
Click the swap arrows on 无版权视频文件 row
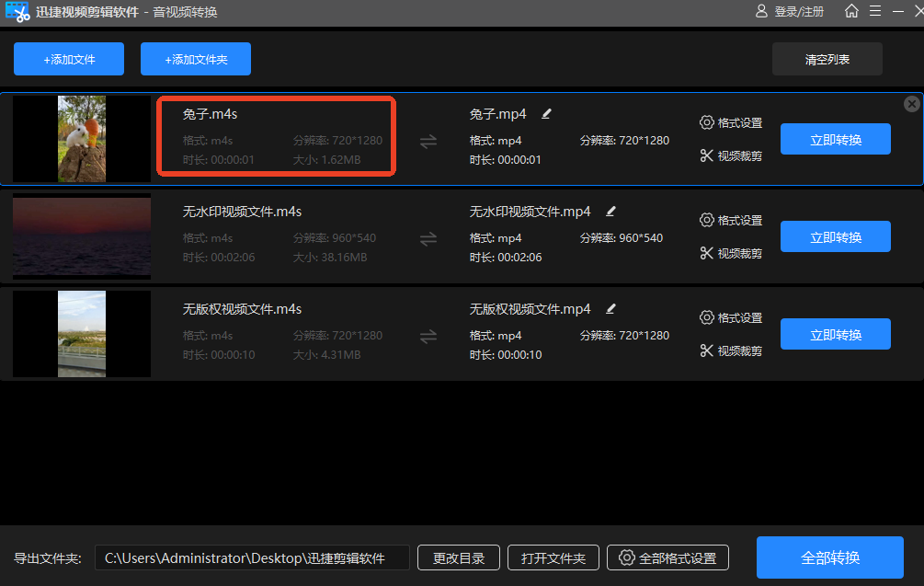(x=428, y=334)
